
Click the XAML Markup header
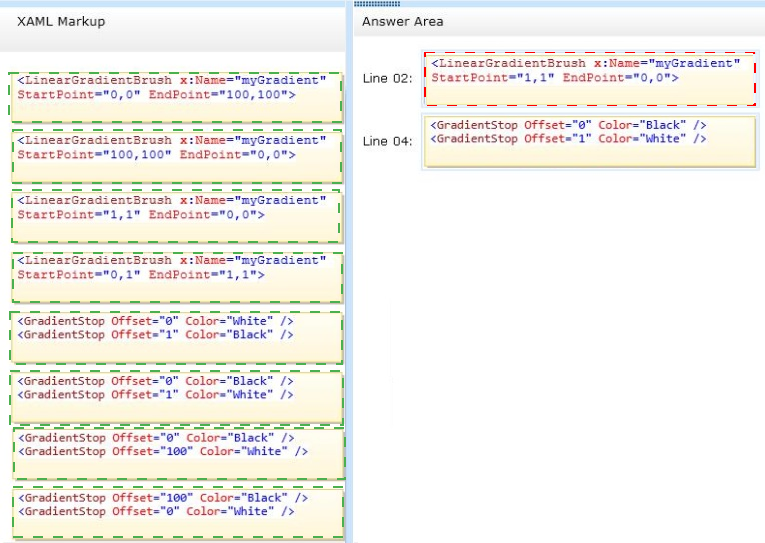coord(61,21)
